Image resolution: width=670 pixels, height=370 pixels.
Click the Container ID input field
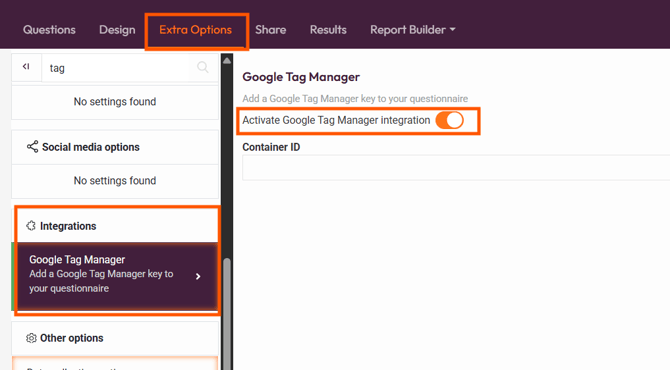click(x=456, y=167)
